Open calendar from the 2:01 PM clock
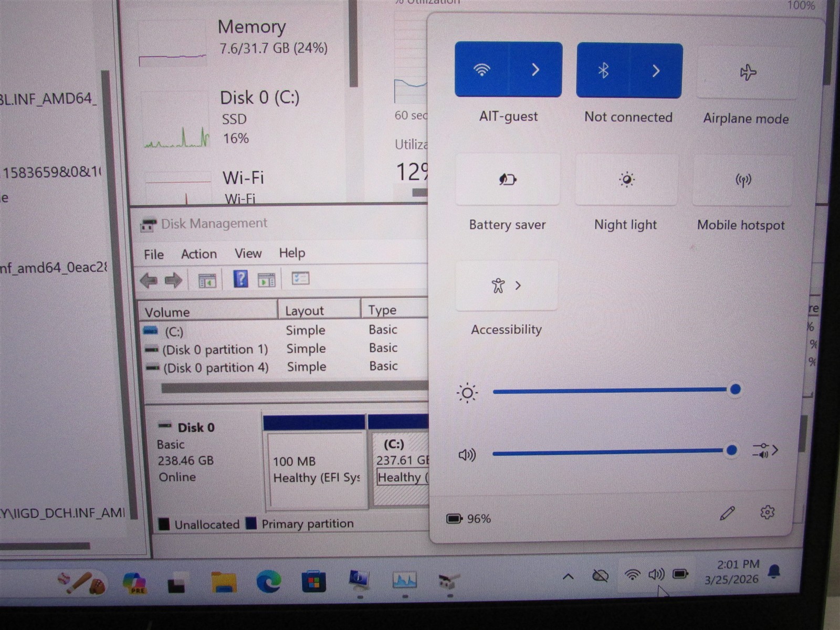The width and height of the screenshot is (840, 630). point(732,572)
